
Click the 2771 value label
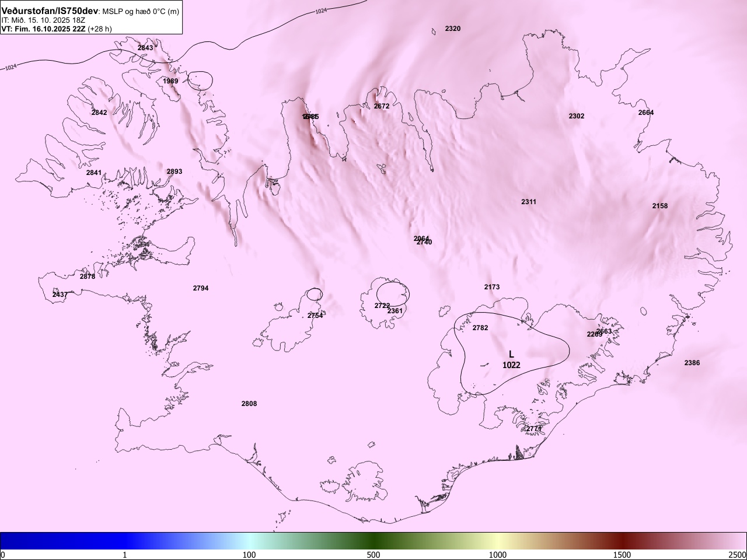[534, 429]
